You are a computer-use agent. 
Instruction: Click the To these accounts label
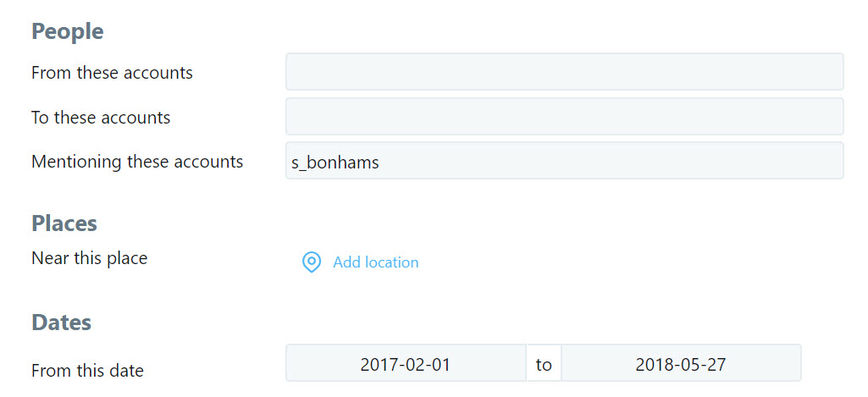pyautogui.click(x=101, y=118)
